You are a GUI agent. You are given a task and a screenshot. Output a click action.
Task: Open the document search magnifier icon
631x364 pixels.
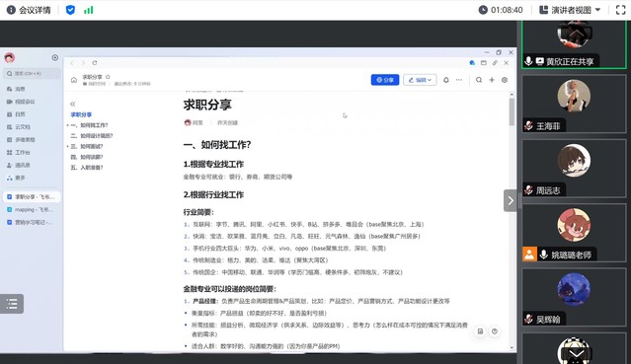[479, 80]
